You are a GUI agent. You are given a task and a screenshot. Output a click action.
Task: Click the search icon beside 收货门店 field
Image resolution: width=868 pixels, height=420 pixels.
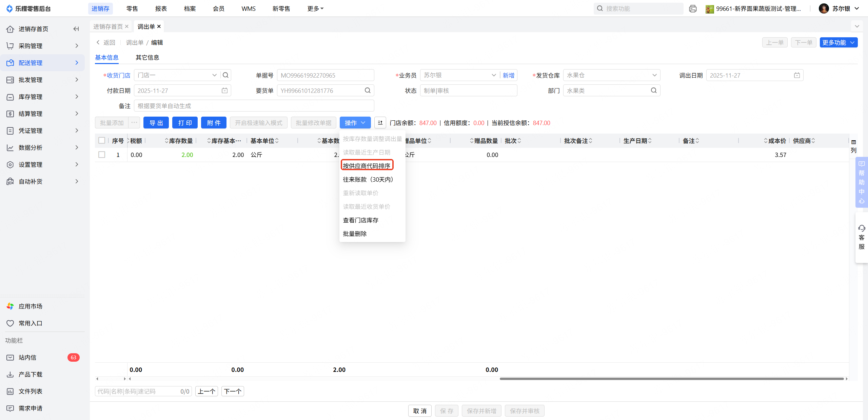point(225,75)
